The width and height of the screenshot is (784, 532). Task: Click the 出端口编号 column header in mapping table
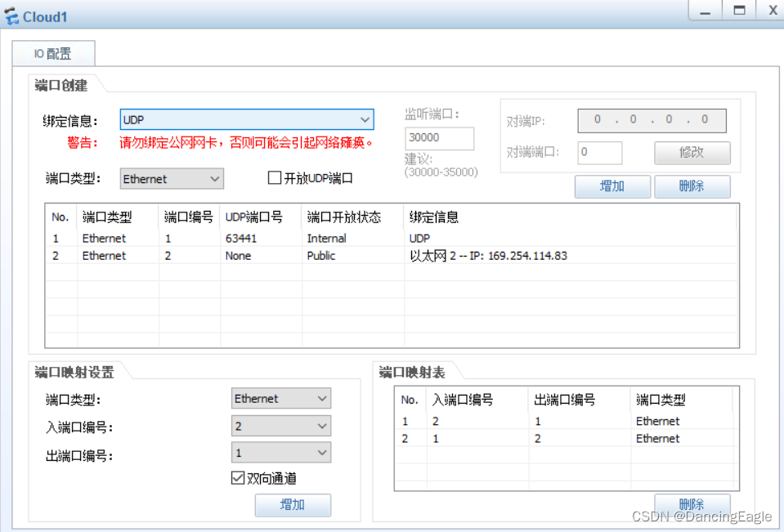click(580, 400)
